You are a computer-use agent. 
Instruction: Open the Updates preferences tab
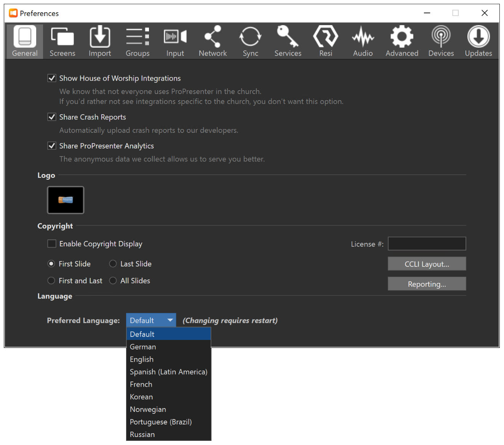click(x=478, y=41)
